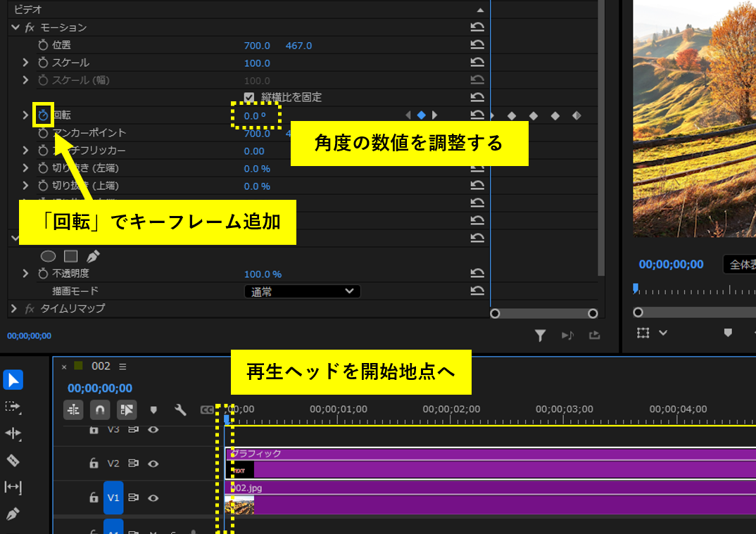Select the 002 sequence tab
756x534 pixels.
click(x=101, y=367)
